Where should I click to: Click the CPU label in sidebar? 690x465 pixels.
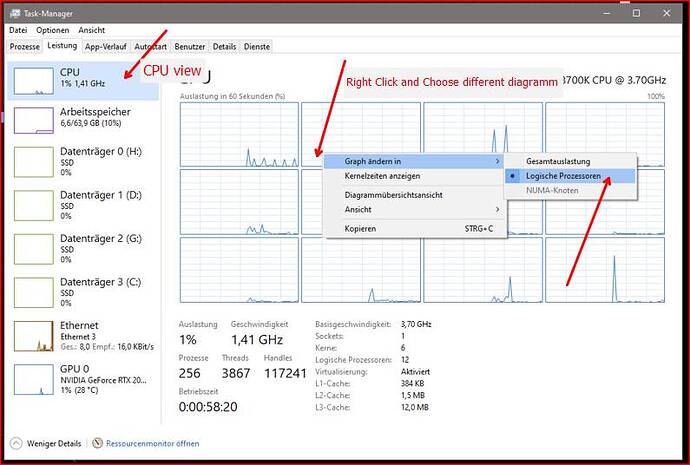coord(70,72)
